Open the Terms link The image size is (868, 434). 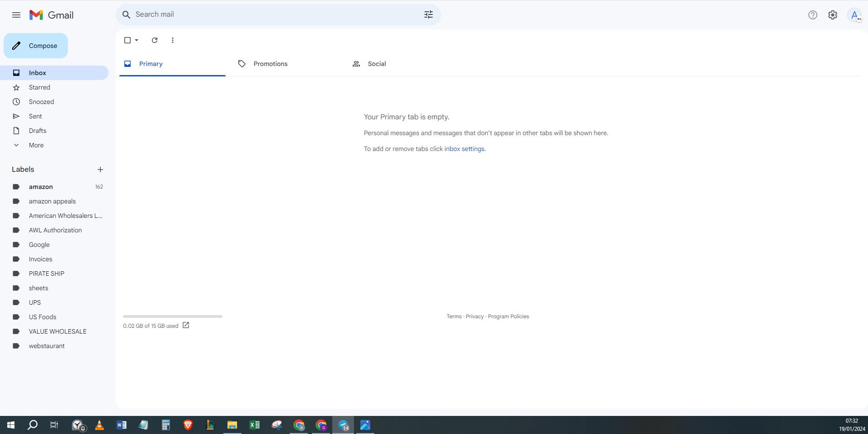(454, 316)
